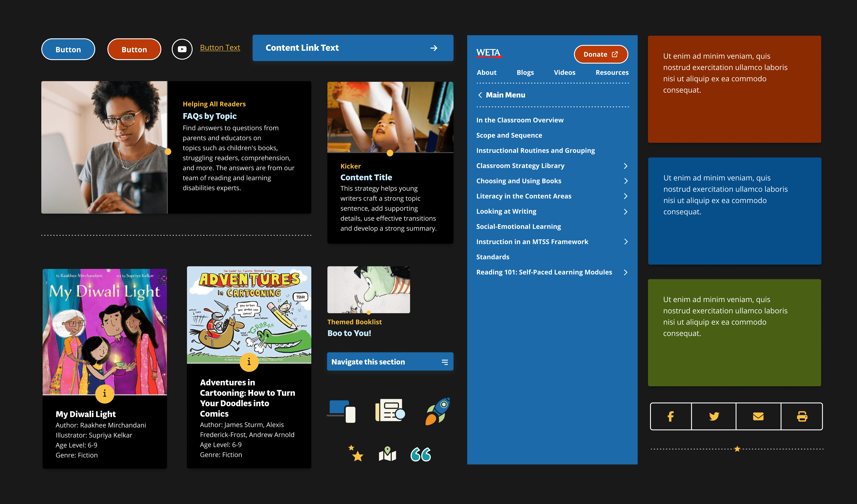Expand Looking at Writing chevron
The width and height of the screenshot is (857, 504).
(x=625, y=212)
